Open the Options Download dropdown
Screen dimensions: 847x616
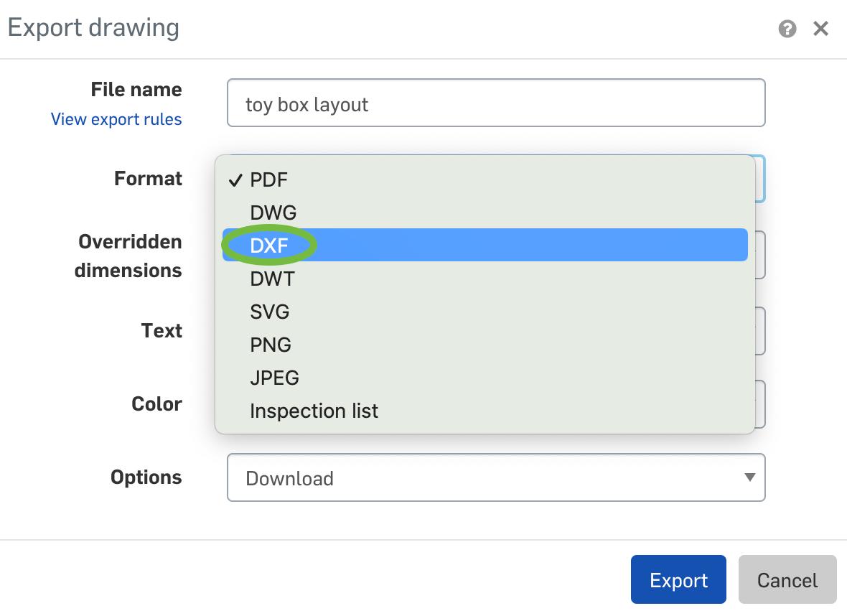[495, 477]
